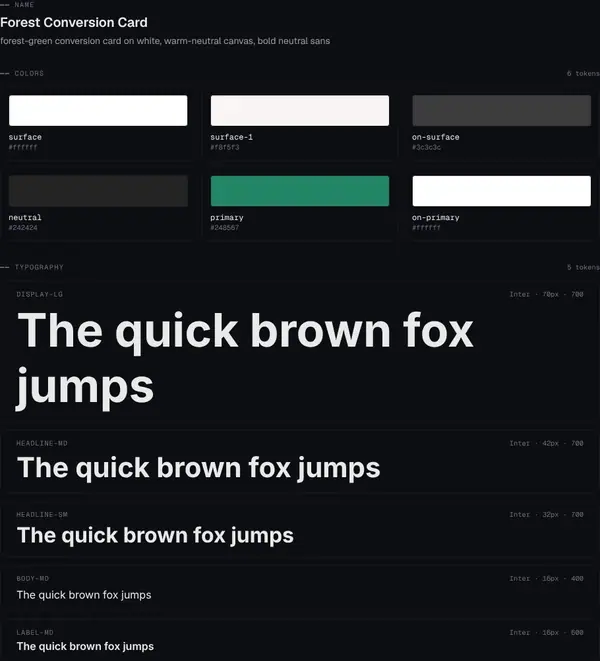Pick the on-surface dark gray swatch
The height and width of the screenshot is (661, 600).
click(501, 110)
